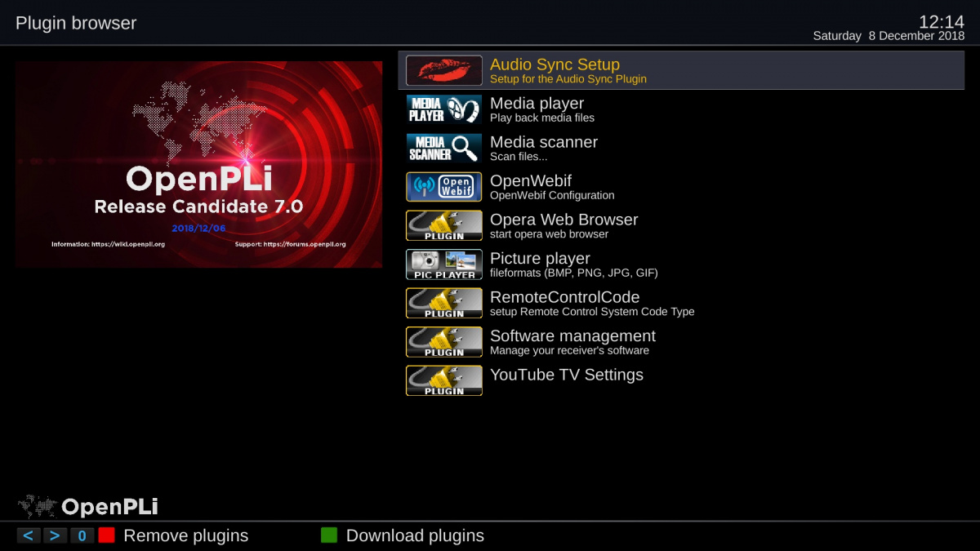The image size is (980, 551).
Task: Click the red lips Audio Sync icon
Action: tap(444, 71)
